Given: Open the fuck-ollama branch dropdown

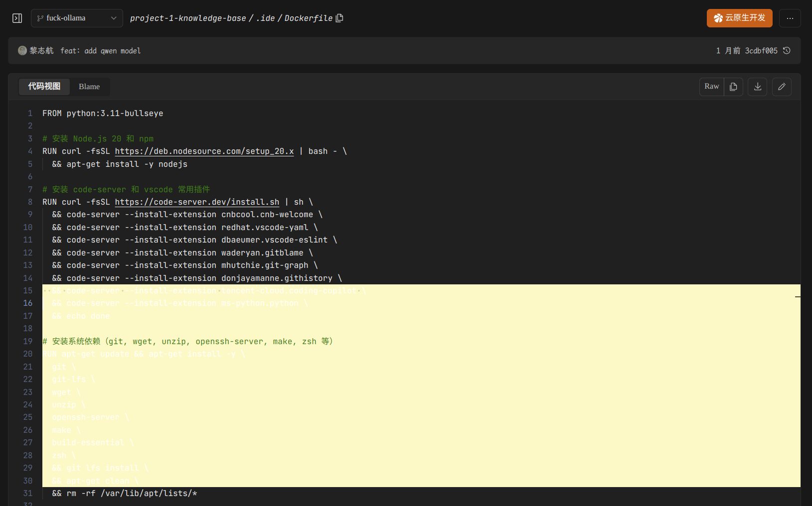Looking at the screenshot, I should coord(77,18).
